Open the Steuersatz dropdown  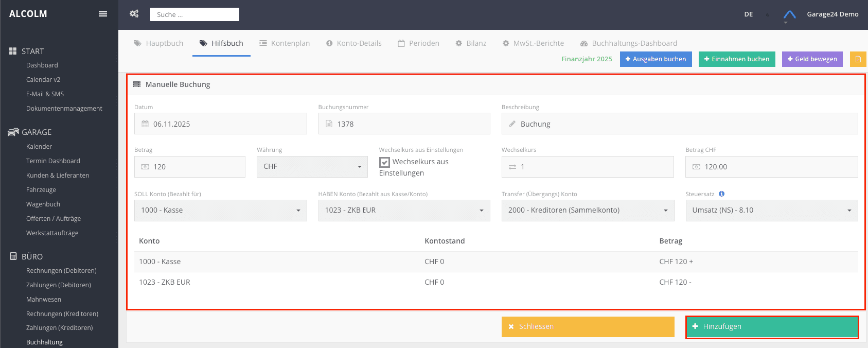click(772, 211)
